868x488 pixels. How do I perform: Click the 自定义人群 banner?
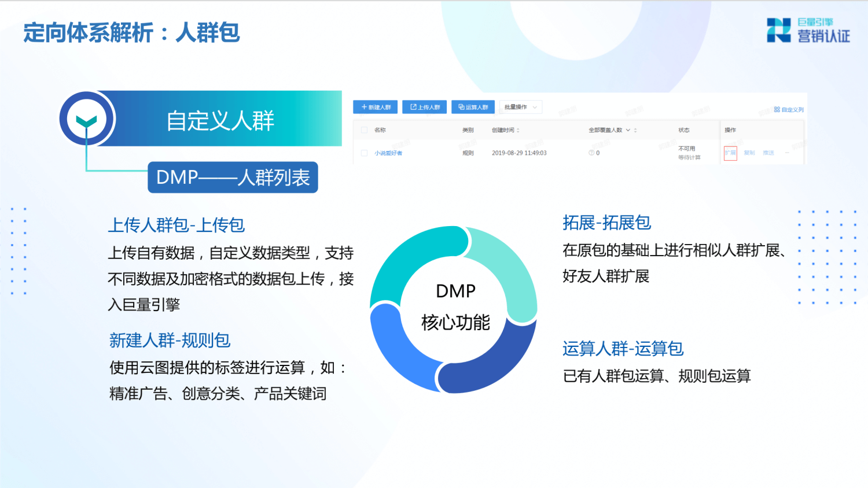click(220, 119)
